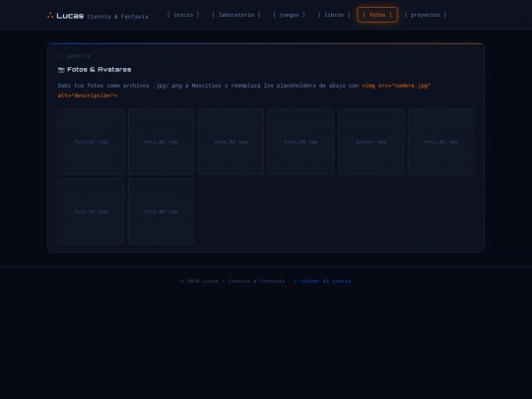Click the foto_01.jpg placeholder
This screenshot has width=532, height=399.
click(x=91, y=142)
